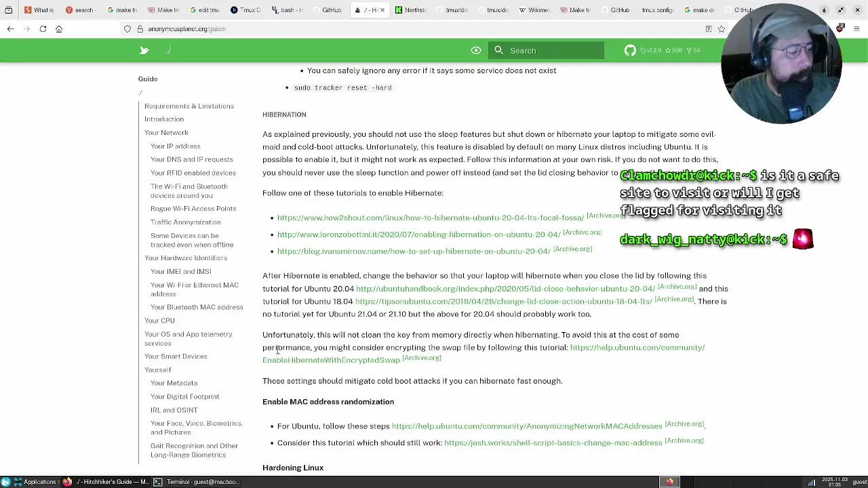Click the shield tracking protection icon
The image size is (868, 488).
pos(127,29)
